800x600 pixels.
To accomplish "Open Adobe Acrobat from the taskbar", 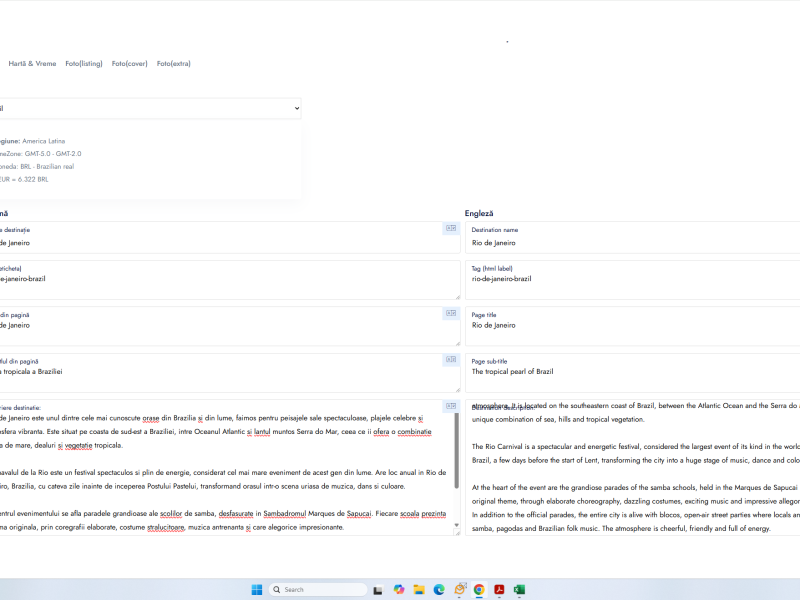I will pos(498,589).
